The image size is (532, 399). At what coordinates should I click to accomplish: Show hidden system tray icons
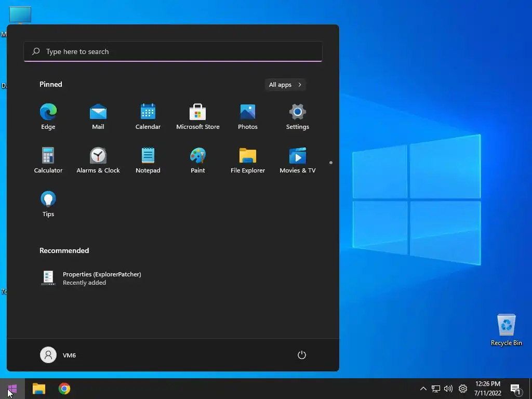tap(423, 389)
